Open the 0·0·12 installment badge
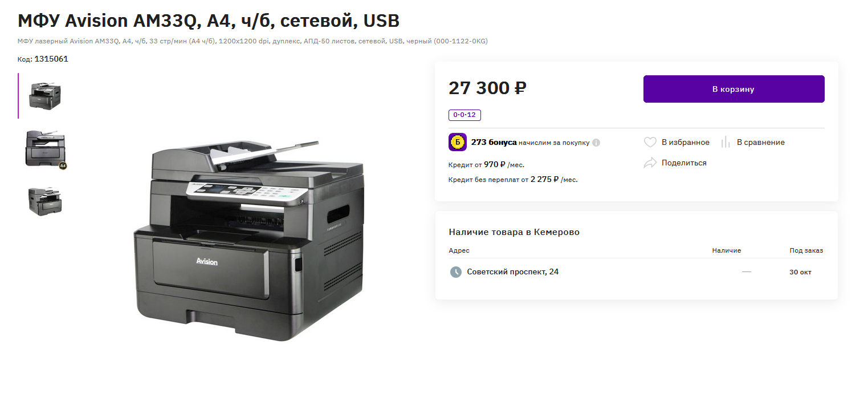Viewport: 868px width, 393px height. tap(464, 115)
